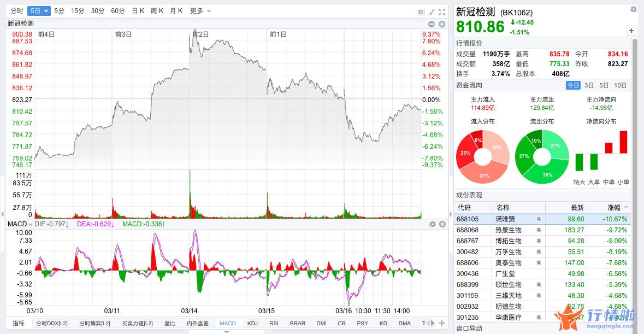Select the 分时博弈[L2] indicator

95,323
